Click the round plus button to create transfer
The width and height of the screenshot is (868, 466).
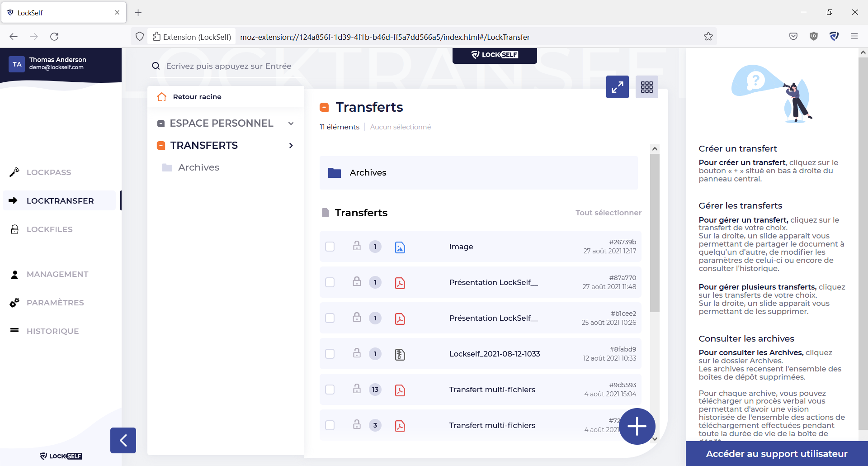pyautogui.click(x=637, y=426)
